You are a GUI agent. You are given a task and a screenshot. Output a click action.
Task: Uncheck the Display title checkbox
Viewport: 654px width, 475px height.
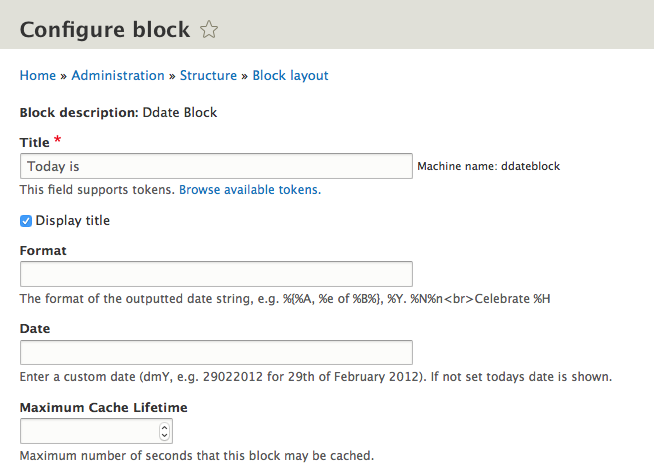[26, 221]
